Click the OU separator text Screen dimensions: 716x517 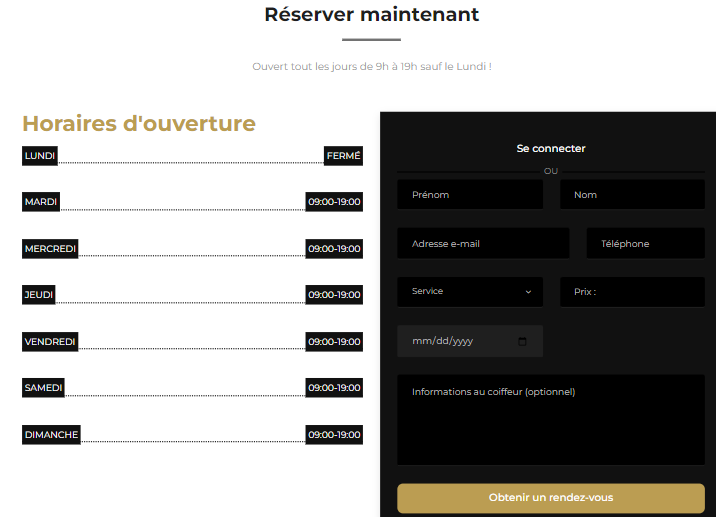coord(551,171)
